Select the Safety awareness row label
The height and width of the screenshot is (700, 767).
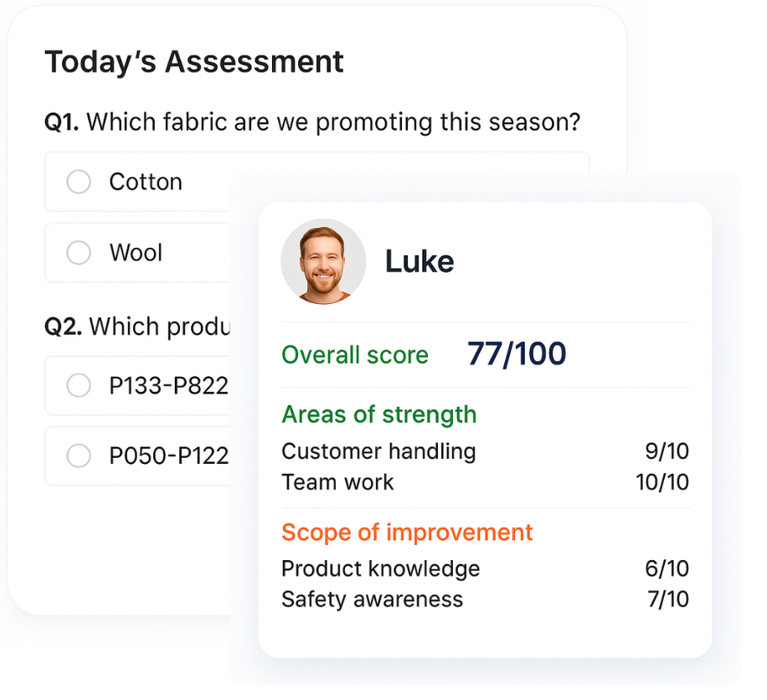[372, 600]
